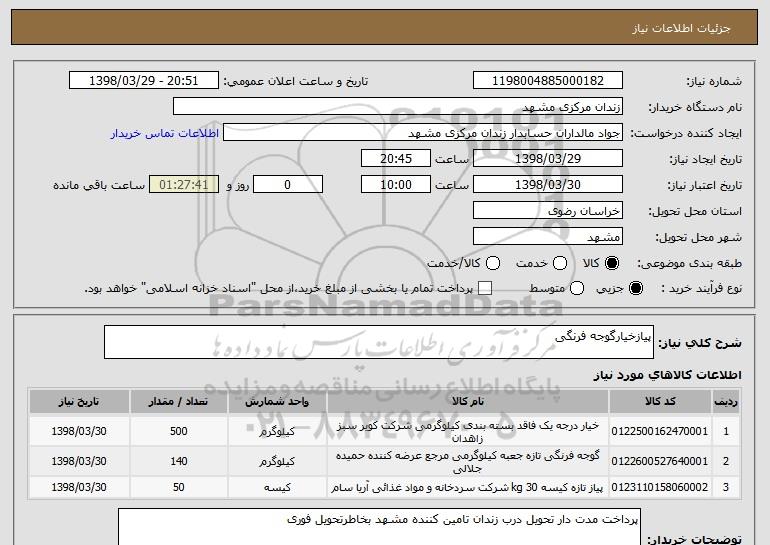The width and height of the screenshot is (770, 545).
Task: Click the page title جزئیات اطلاعات نیاز
Action: (x=682, y=28)
